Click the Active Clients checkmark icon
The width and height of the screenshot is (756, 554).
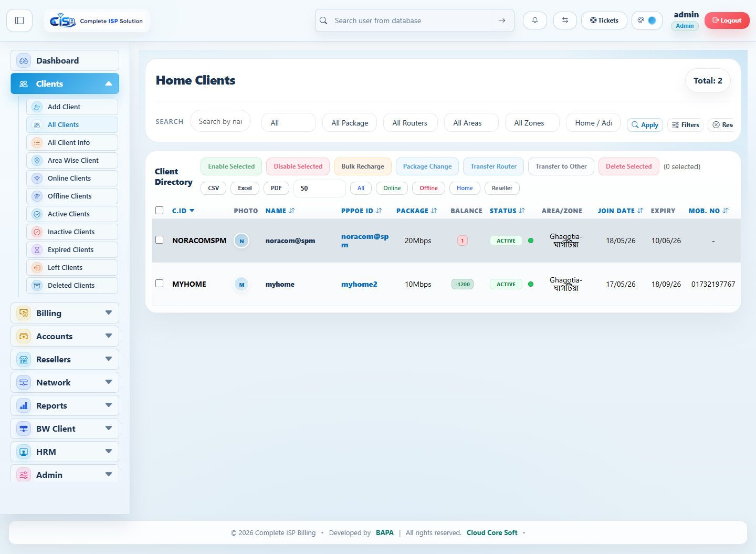(37, 214)
